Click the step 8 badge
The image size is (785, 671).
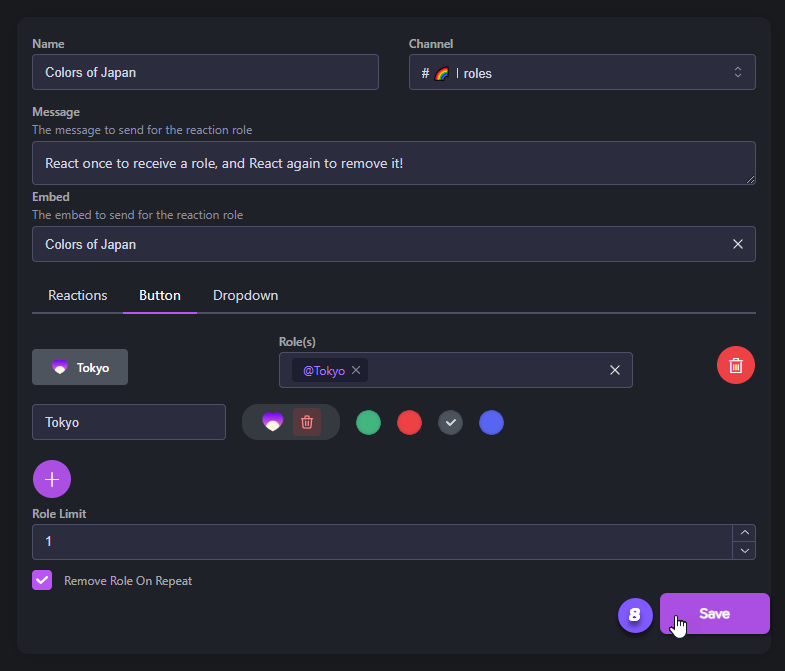point(635,615)
